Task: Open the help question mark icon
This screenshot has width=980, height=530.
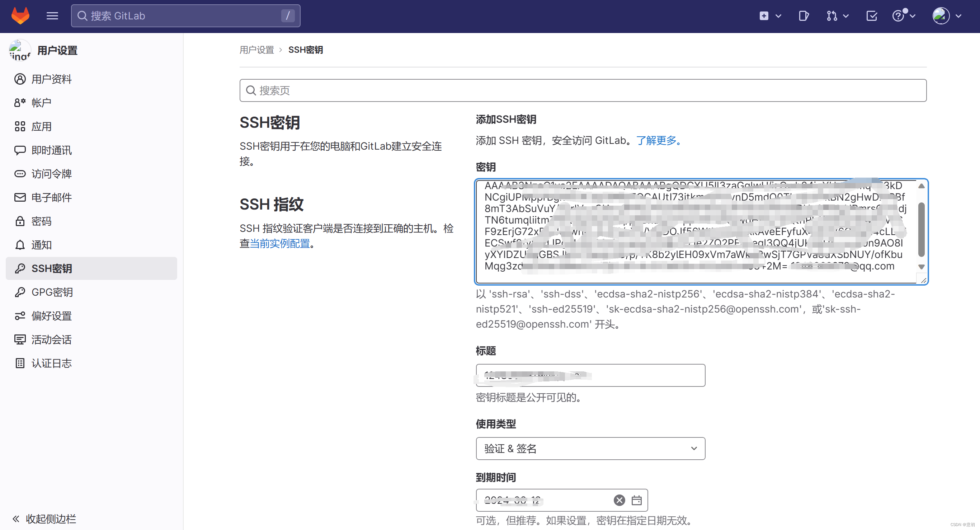Action: (x=898, y=16)
